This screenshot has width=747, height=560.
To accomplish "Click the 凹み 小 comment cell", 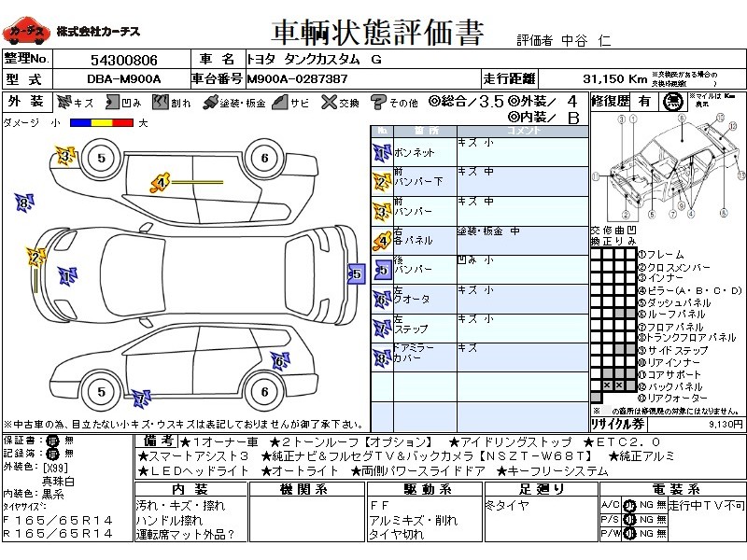I will (x=523, y=270).
